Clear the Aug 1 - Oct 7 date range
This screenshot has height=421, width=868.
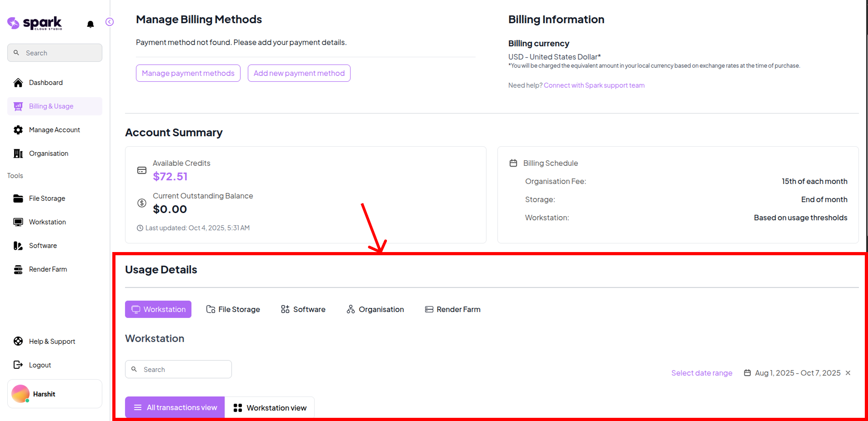point(848,373)
